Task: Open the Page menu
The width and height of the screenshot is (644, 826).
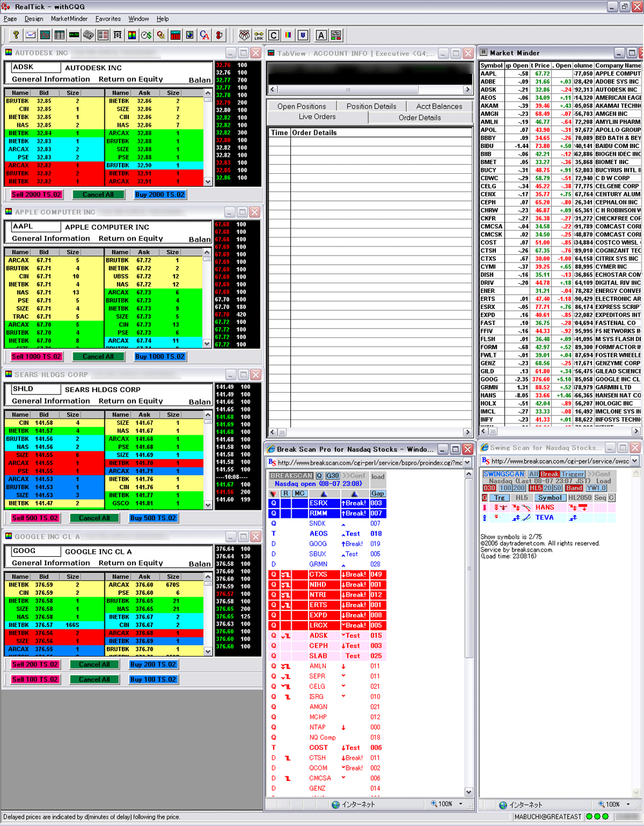Action: [x=10, y=19]
